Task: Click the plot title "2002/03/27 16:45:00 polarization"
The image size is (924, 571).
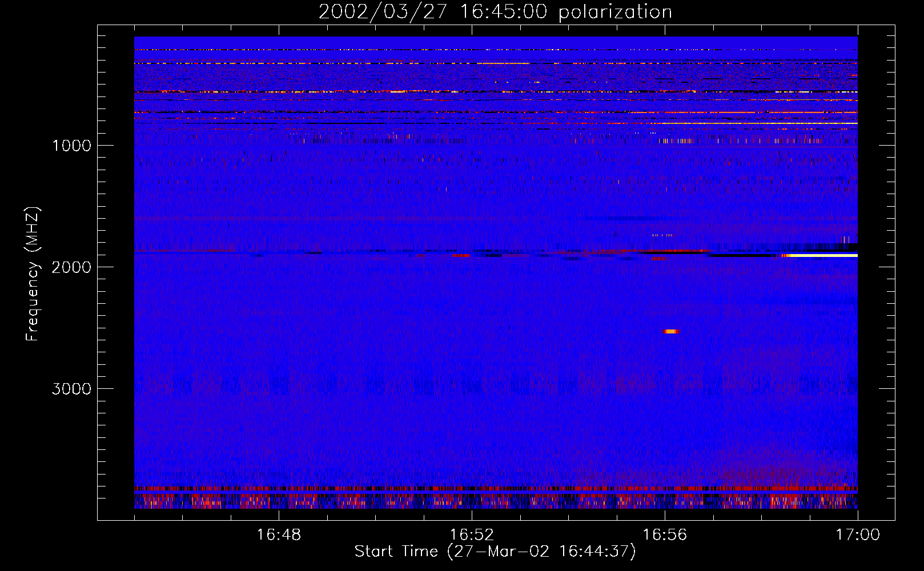Action: point(495,12)
